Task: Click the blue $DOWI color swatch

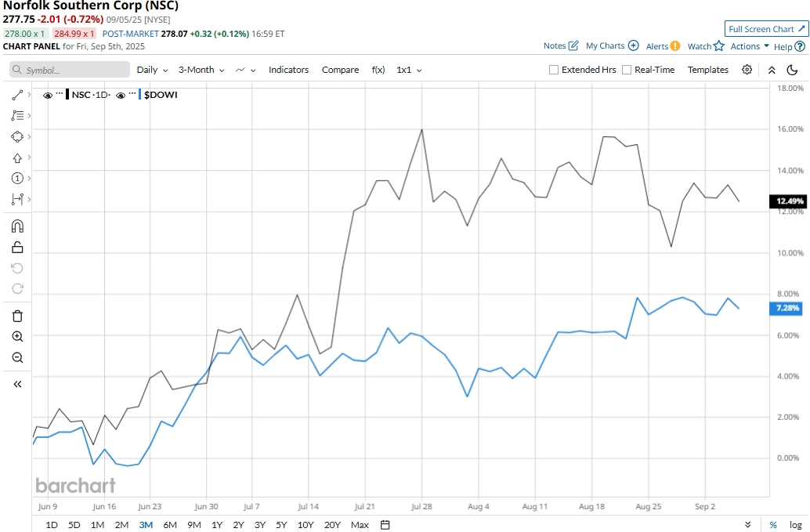Action: click(140, 95)
